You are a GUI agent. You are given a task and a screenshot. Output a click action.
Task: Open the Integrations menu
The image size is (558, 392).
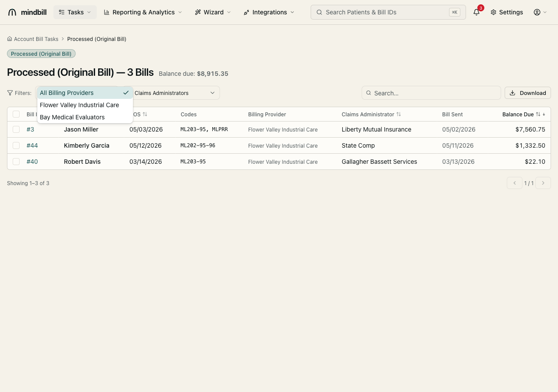tap(269, 12)
